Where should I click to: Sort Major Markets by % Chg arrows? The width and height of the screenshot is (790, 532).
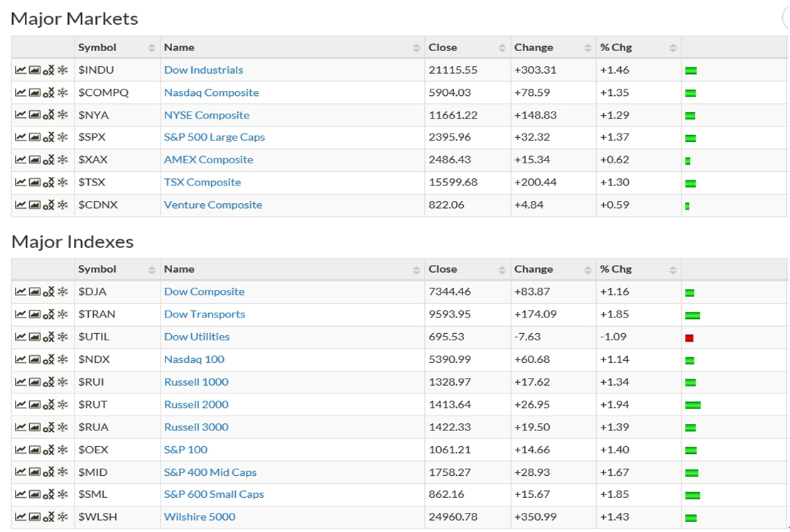point(672,48)
